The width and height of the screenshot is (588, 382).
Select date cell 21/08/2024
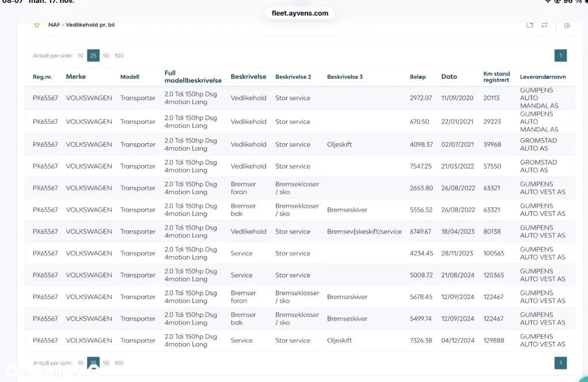point(458,275)
